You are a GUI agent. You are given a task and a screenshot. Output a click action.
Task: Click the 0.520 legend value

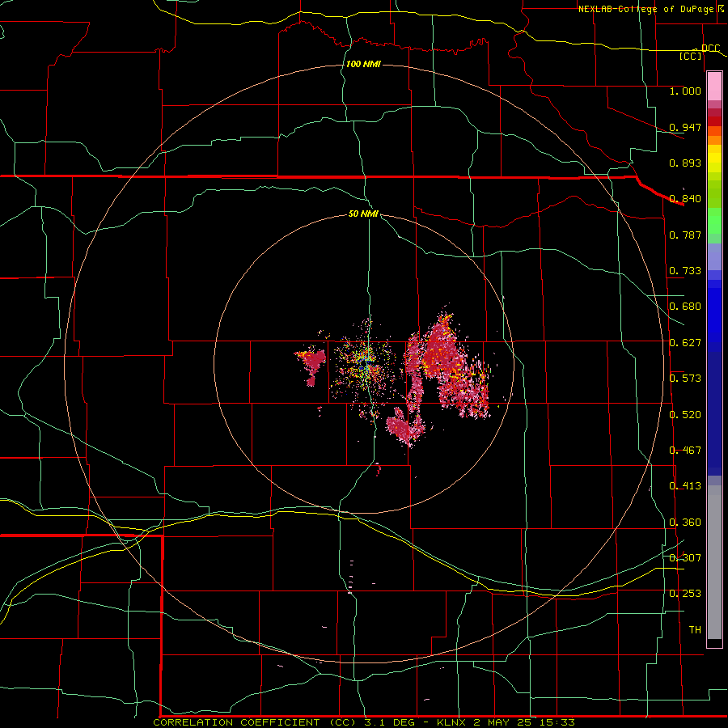click(x=685, y=415)
